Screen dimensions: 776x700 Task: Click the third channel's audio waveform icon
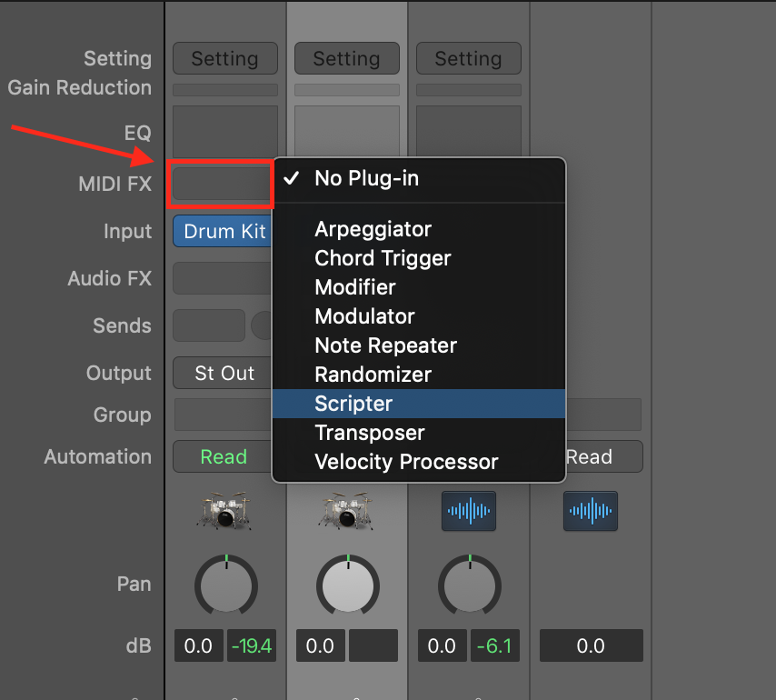469,511
